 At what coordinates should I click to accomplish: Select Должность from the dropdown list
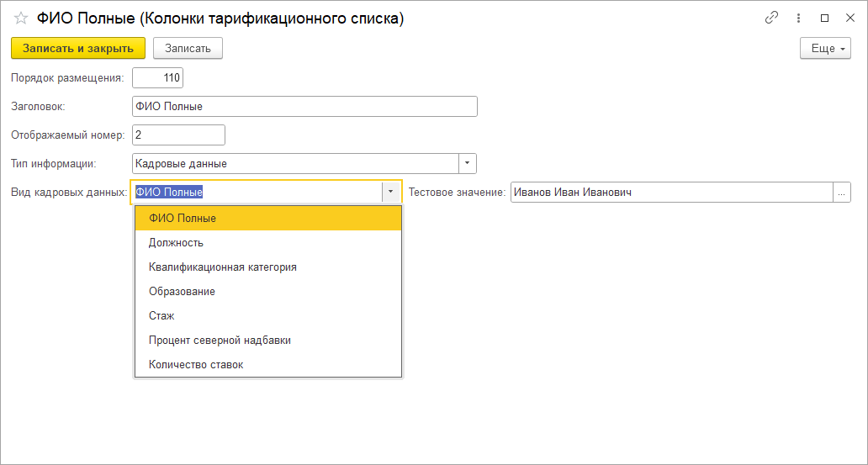coord(176,242)
